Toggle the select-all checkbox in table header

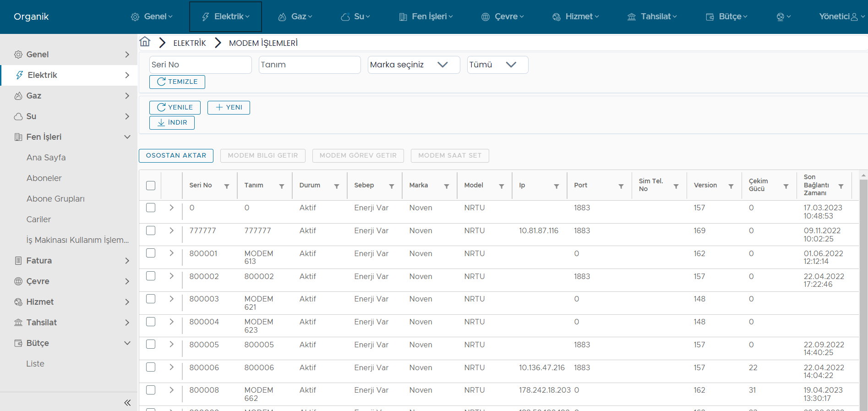[x=151, y=186]
